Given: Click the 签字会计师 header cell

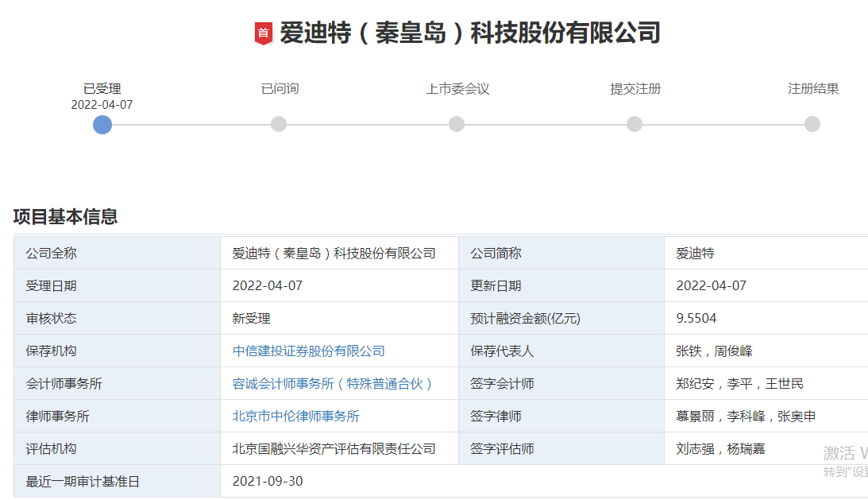Looking at the screenshot, I should pos(561,384).
